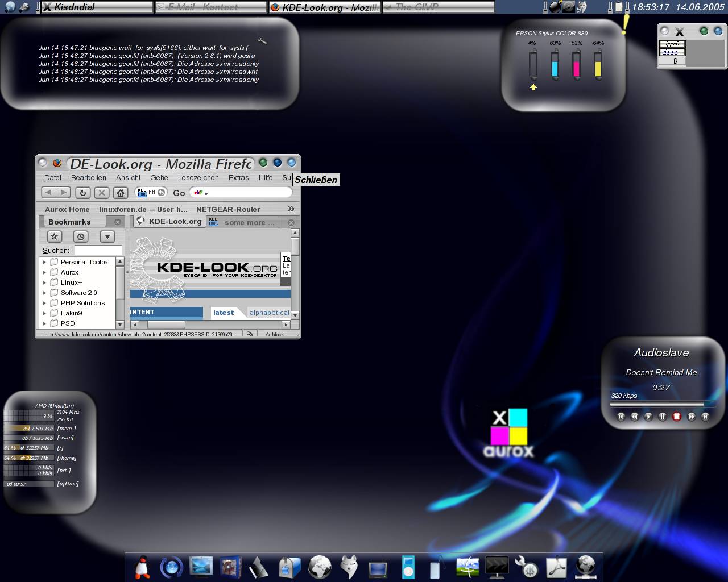Expand the Personal Toolbar bookmarks folder
Screen dimensions: 728x582
tap(44, 262)
